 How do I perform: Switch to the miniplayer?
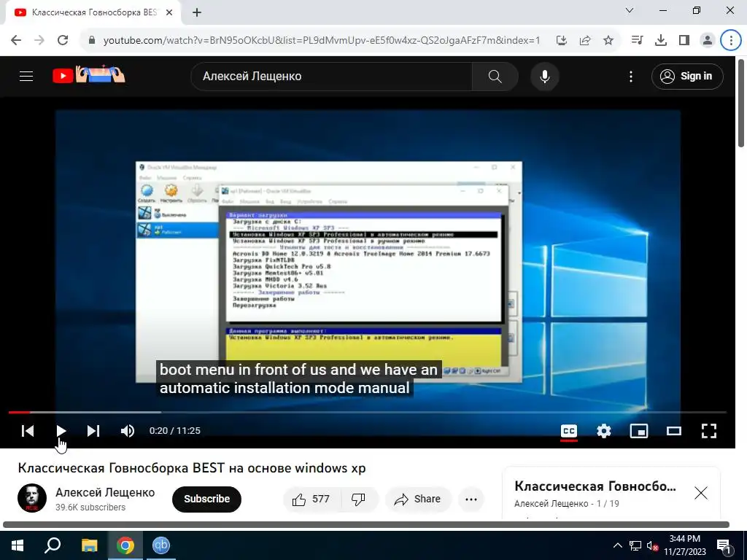[x=639, y=431]
